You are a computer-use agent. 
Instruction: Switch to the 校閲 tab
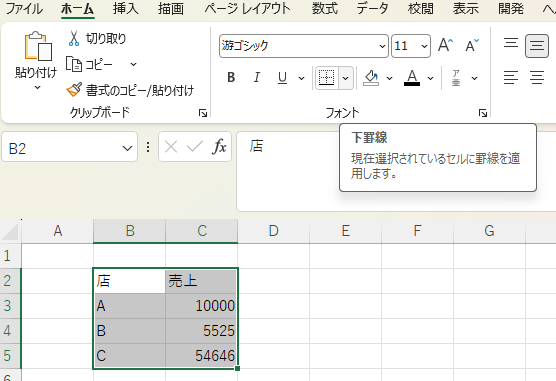pos(421,9)
